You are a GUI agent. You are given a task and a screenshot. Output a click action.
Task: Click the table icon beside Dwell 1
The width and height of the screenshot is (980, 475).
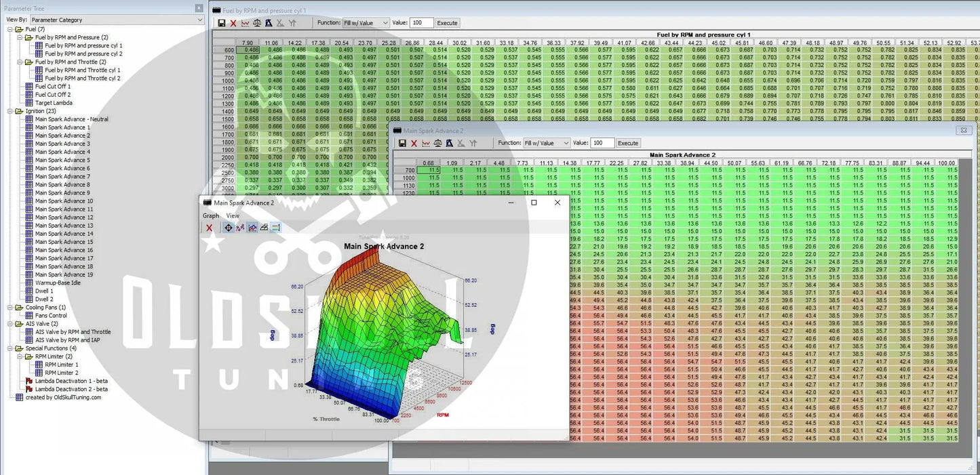tap(29, 291)
